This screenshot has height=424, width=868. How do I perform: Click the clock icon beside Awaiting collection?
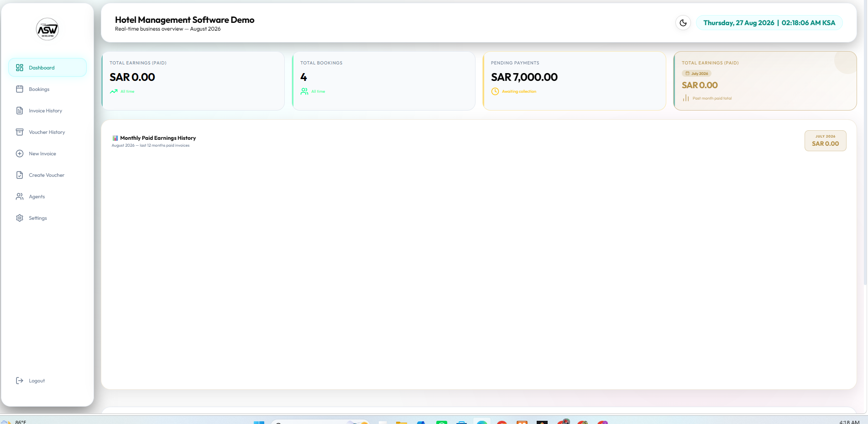[x=495, y=91]
